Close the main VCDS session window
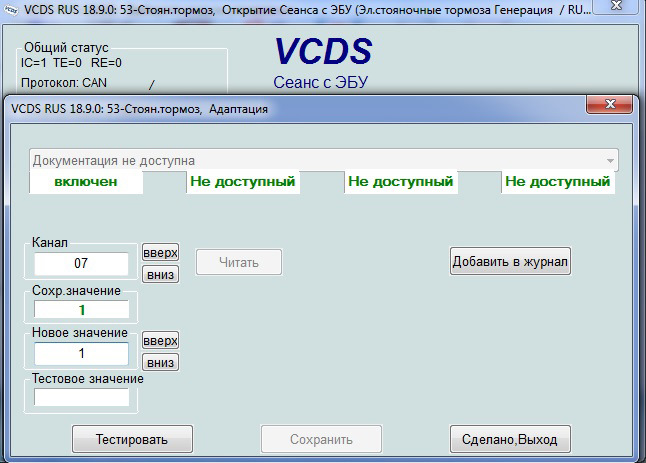Image resolution: width=646 pixels, height=463 pixels. (616, 5)
